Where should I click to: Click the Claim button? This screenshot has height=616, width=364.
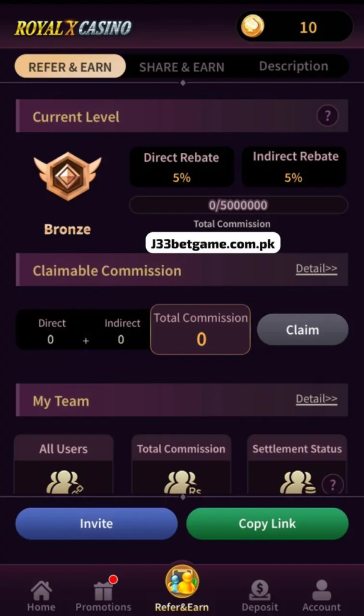303,330
